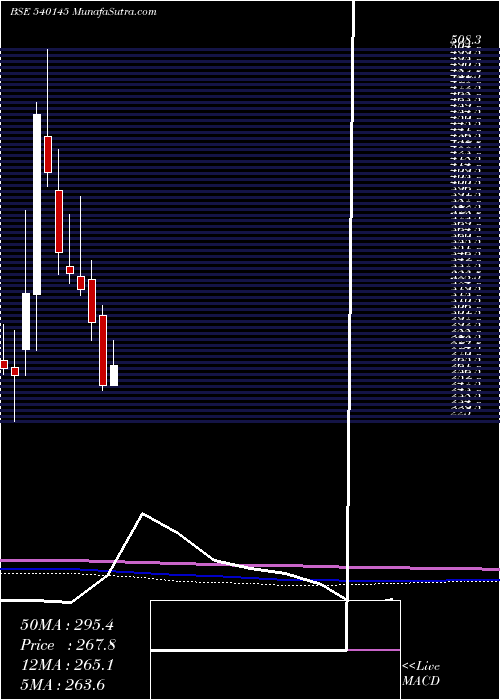Click the 50MA : 295.4 value
The height and width of the screenshot is (700, 500).
(x=67, y=625)
